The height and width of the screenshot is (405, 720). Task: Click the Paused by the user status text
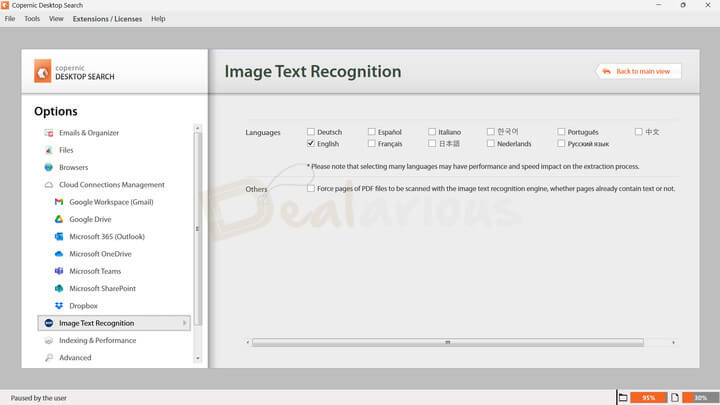pos(39,398)
